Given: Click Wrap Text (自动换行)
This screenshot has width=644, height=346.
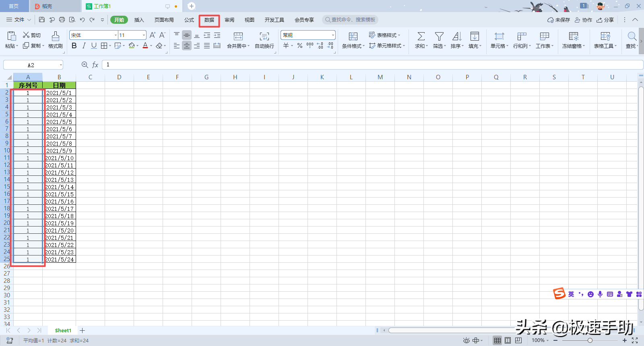Looking at the screenshot, I should tap(264, 40).
